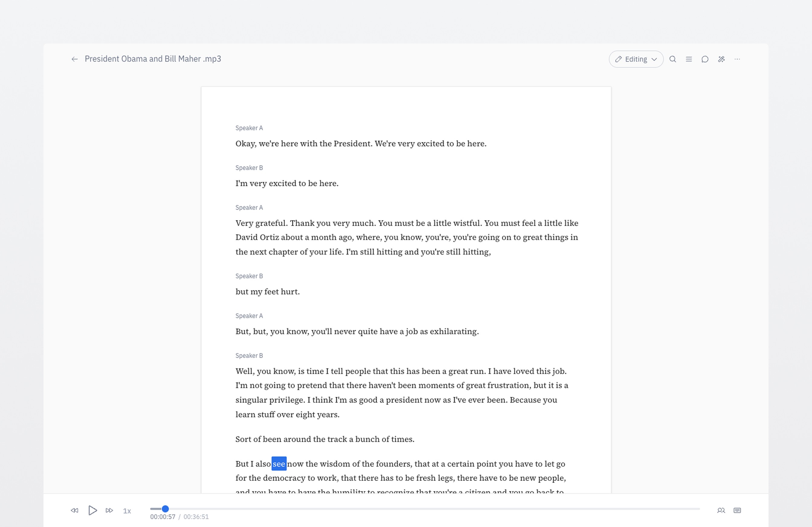Open the search magnifier icon
The width and height of the screenshot is (812, 527).
coord(672,60)
